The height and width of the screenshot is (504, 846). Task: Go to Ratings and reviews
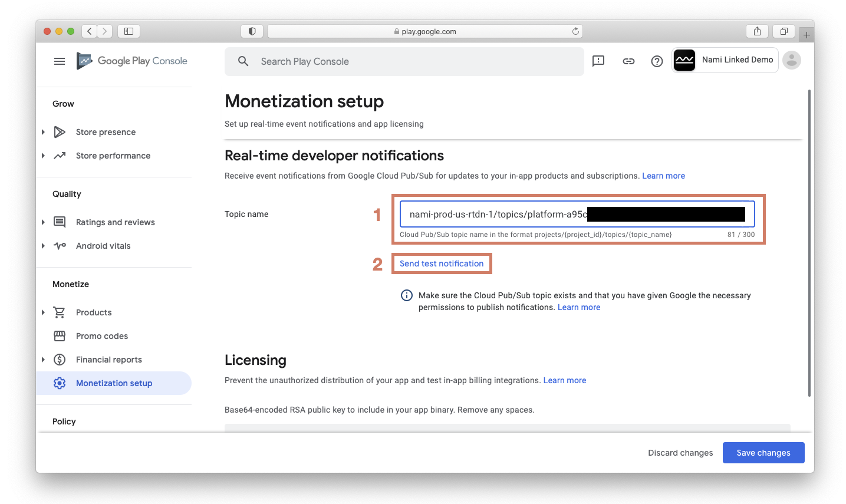click(x=116, y=222)
